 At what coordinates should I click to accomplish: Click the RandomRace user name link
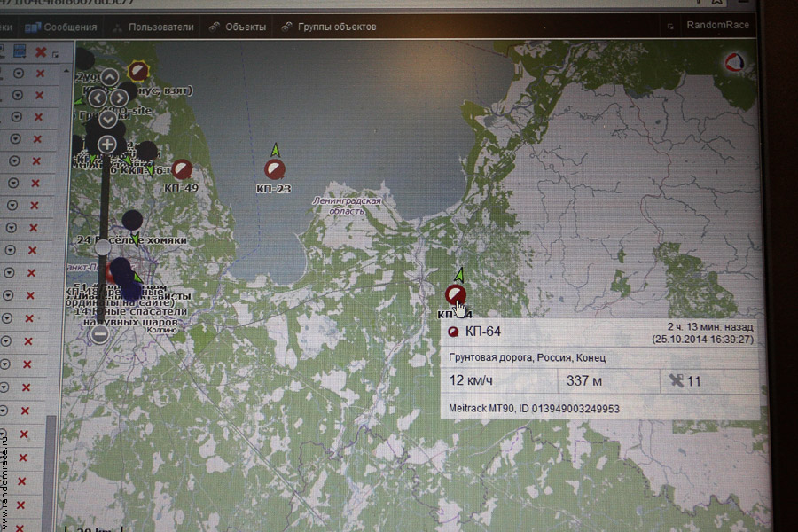pyautogui.click(x=717, y=26)
